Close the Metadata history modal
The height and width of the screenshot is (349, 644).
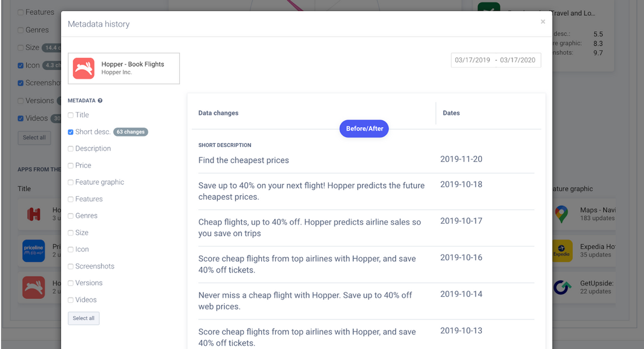[x=543, y=22]
